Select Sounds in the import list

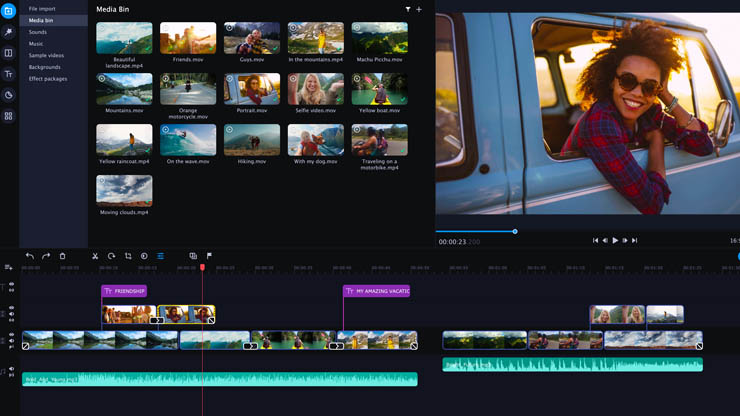coord(38,32)
